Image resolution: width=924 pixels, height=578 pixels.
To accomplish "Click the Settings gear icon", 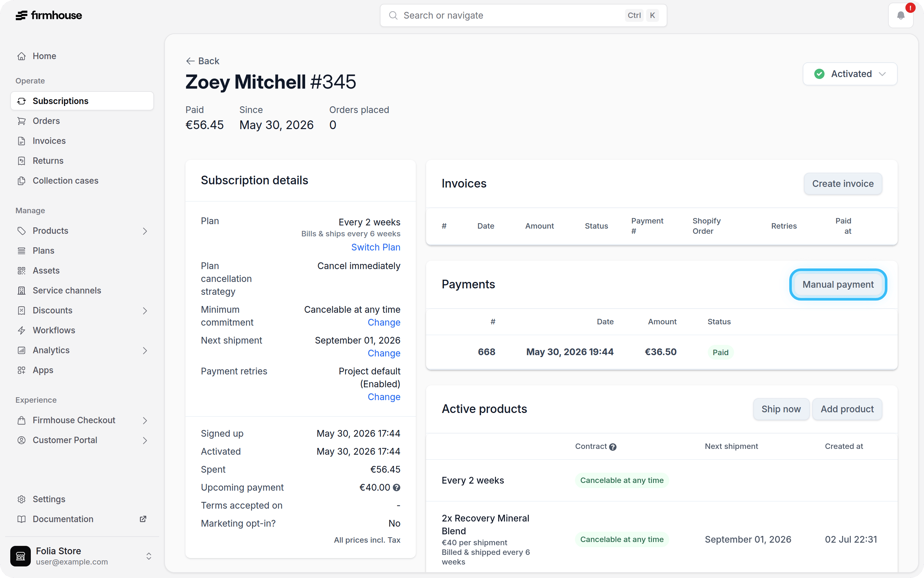I will pyautogui.click(x=21, y=499).
